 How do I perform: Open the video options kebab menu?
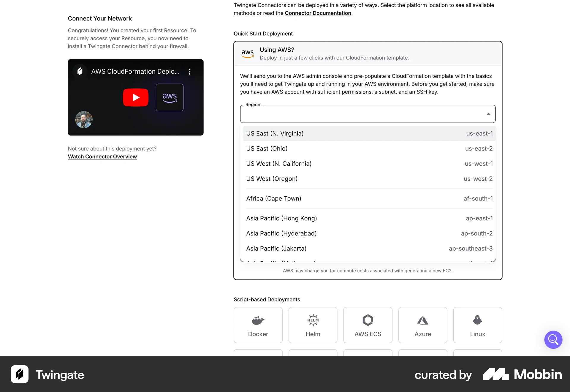[x=190, y=71]
